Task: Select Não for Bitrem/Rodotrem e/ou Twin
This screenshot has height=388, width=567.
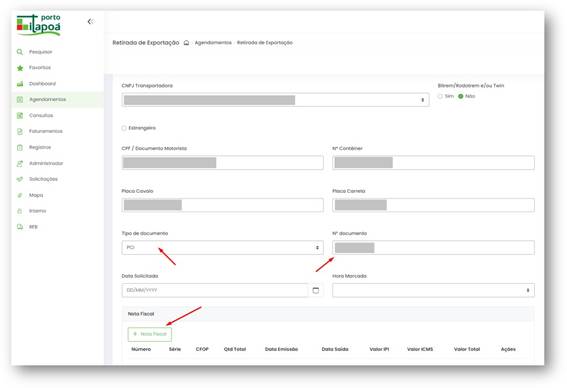Action: (x=461, y=96)
